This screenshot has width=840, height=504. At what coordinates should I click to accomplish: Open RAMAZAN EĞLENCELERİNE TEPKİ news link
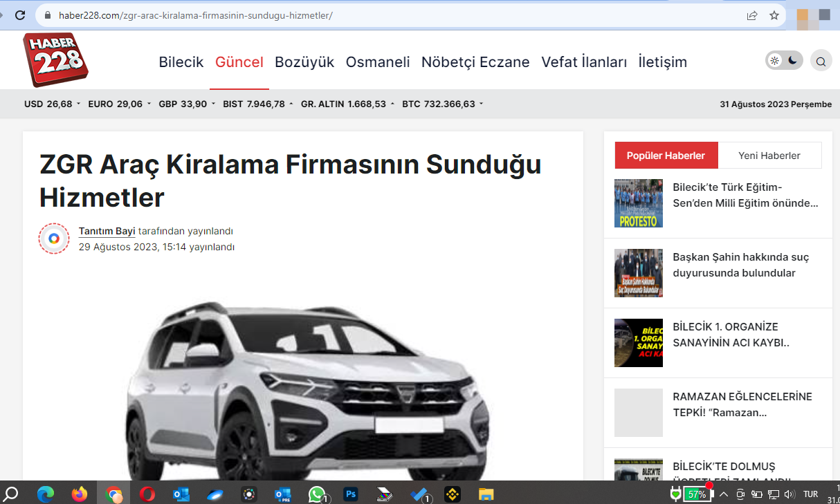742,404
